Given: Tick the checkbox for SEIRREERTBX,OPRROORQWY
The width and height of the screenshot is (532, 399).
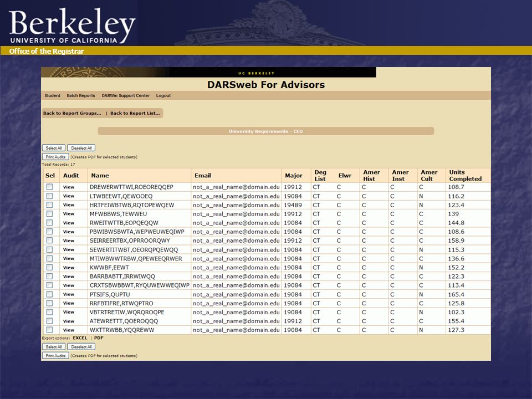Looking at the screenshot, I should click(x=49, y=241).
